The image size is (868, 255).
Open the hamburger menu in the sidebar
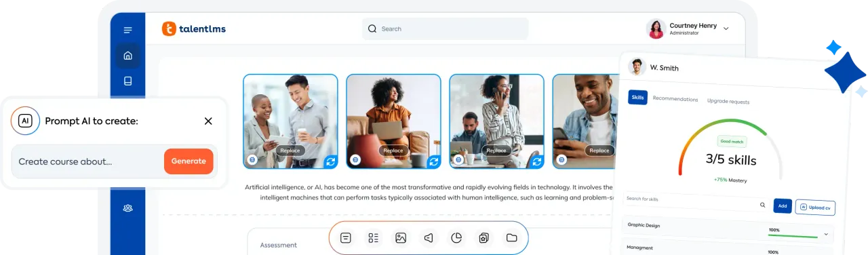click(127, 30)
